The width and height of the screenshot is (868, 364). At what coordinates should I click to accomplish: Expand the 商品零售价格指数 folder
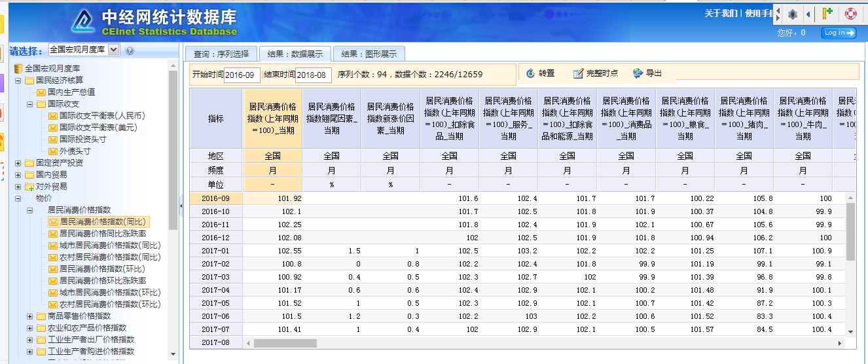coord(30,316)
